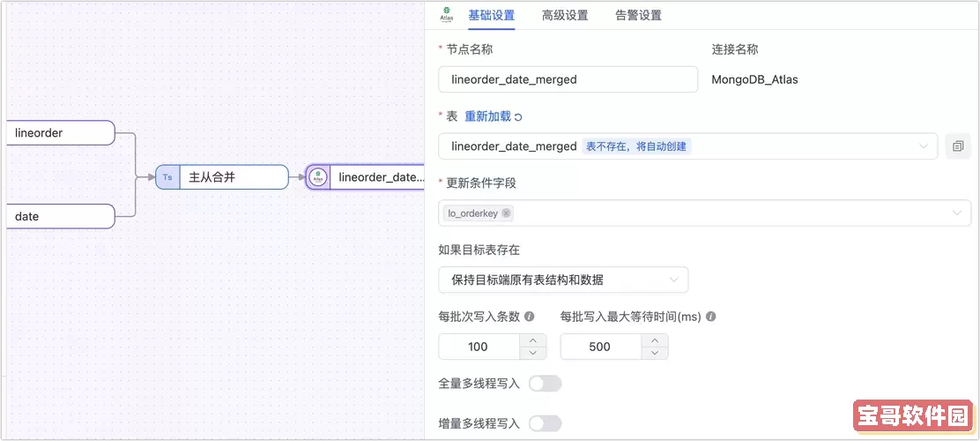Viewport: 980px width, 441px height.
Task: Click the 重新加载 link
Action: [487, 116]
